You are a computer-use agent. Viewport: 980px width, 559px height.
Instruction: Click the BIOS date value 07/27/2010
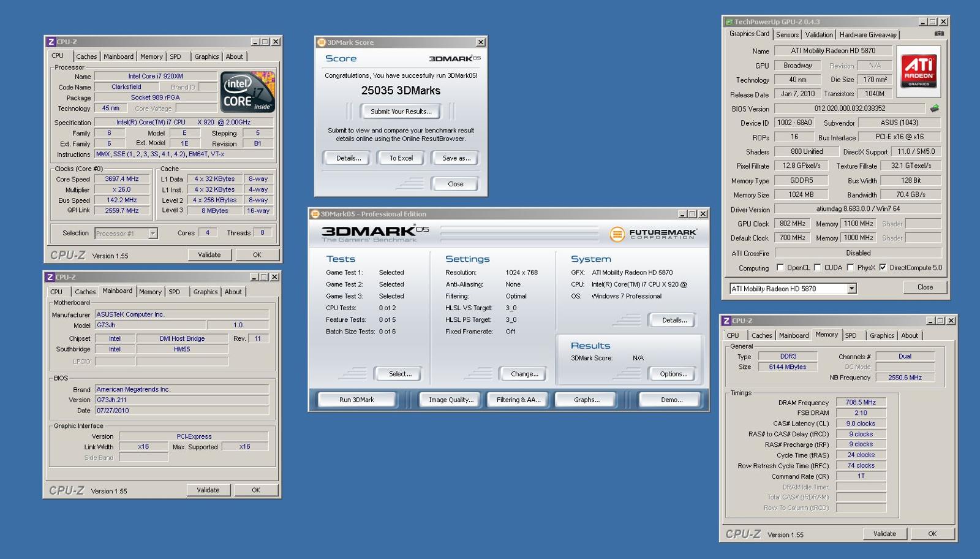(x=182, y=411)
